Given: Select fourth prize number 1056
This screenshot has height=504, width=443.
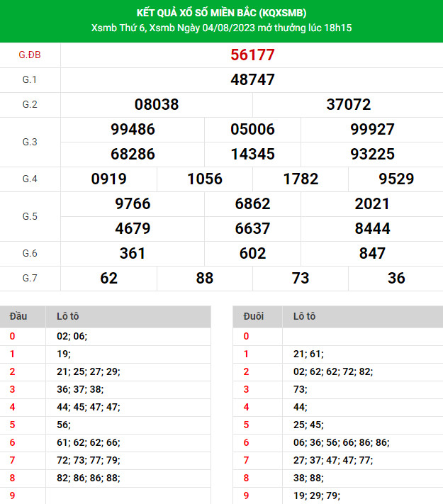Looking at the screenshot, I should pos(205,179).
